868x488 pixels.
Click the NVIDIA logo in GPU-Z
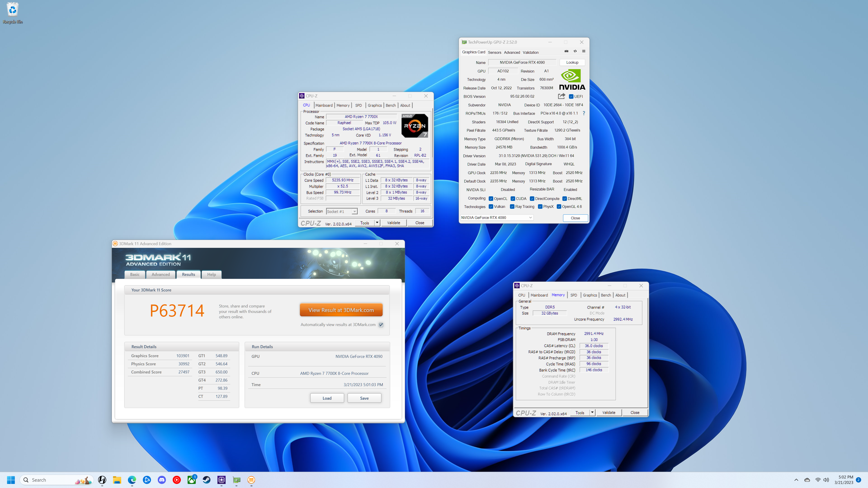click(x=572, y=80)
